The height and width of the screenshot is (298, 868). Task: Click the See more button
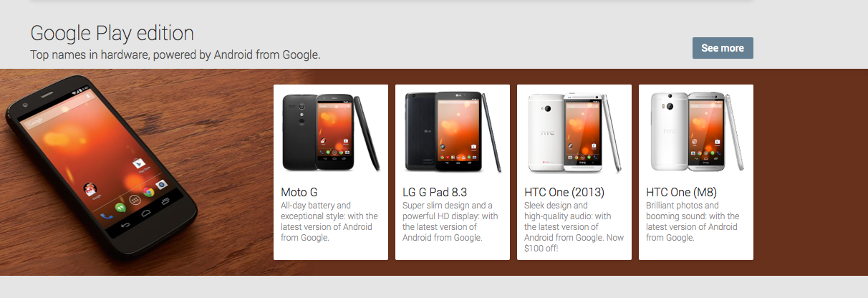pos(723,48)
